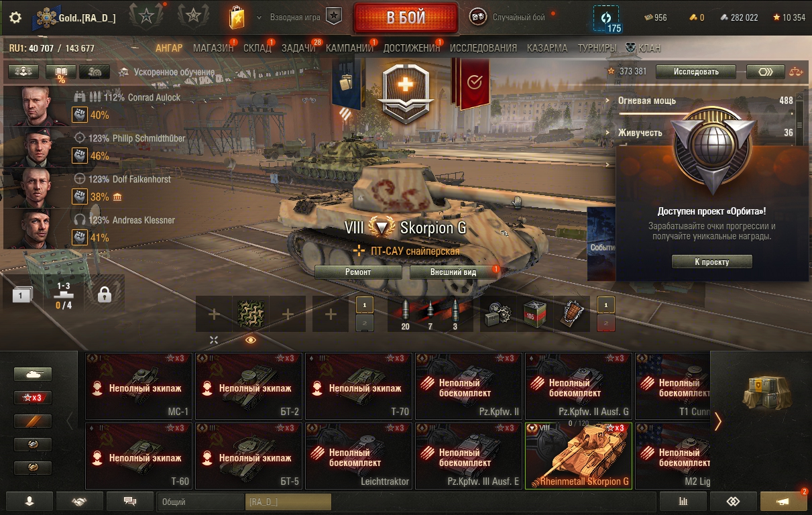Open notifications via the megaphone icon
The image size is (812, 515).
pyautogui.click(x=783, y=501)
